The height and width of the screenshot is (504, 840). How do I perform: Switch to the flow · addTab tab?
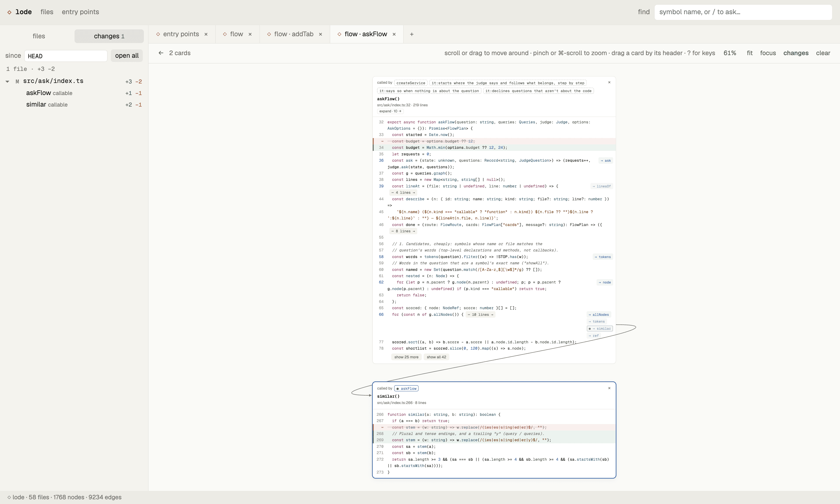click(294, 34)
